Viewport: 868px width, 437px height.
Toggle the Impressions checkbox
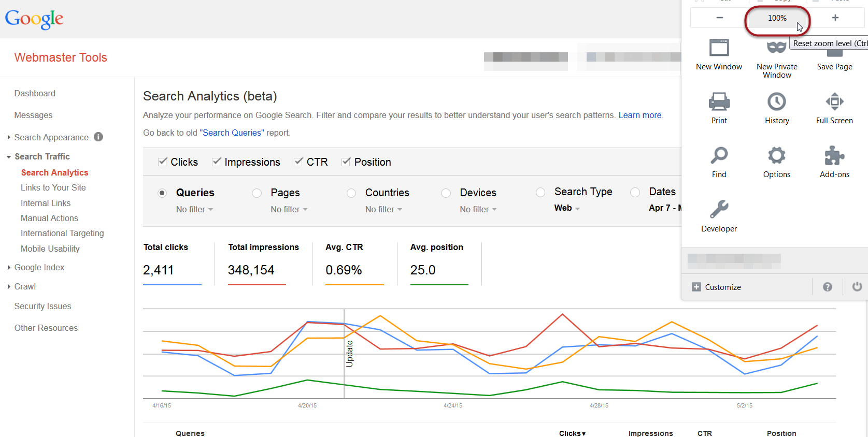(x=217, y=162)
